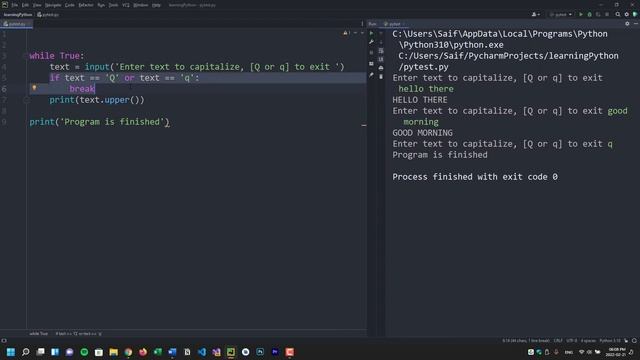Open the Navigate menu

[x=53, y=5]
